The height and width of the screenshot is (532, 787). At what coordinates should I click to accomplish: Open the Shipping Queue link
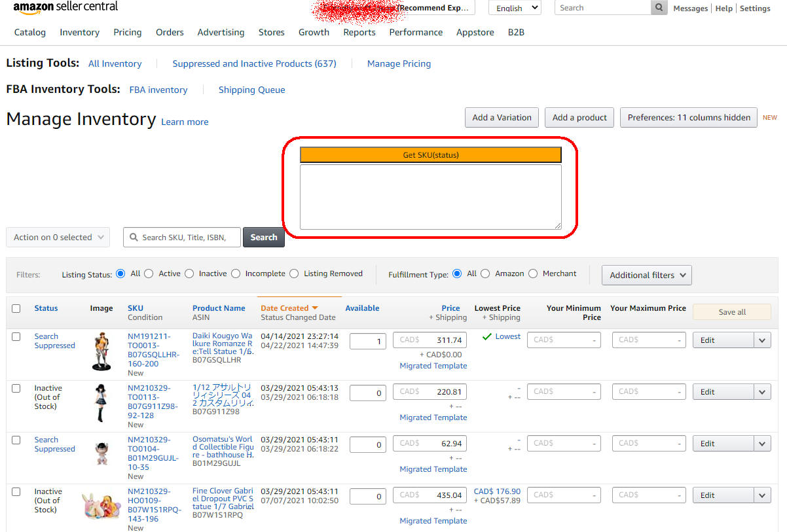click(251, 90)
